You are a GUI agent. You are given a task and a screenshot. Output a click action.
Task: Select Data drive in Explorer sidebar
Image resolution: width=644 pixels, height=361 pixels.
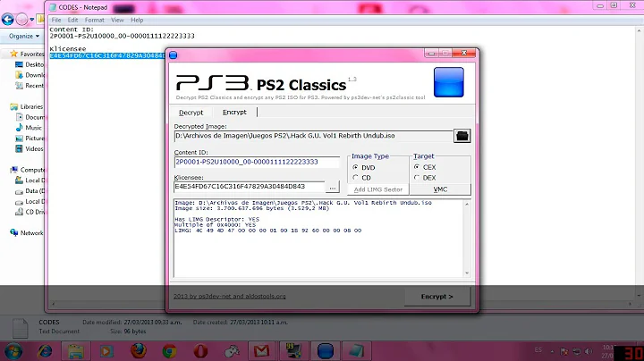30,190
